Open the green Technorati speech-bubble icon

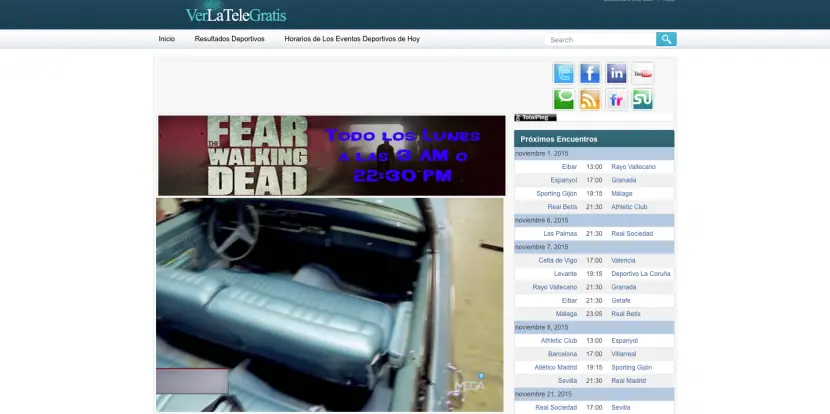[564, 99]
